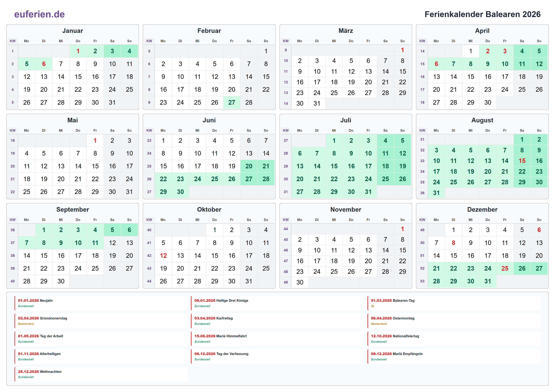Click the KW header in Januar
Viewport: 555px width, 392px height.
pos(12,41)
